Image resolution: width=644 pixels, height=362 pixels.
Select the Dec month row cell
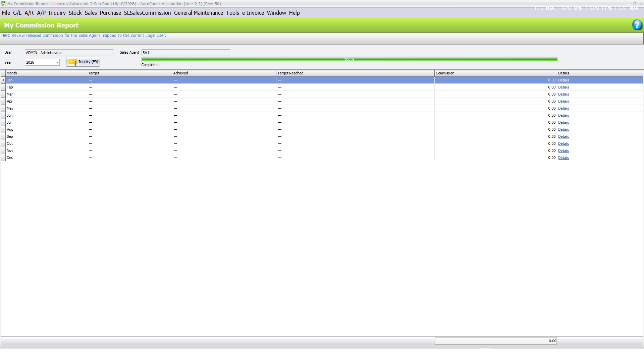46,158
